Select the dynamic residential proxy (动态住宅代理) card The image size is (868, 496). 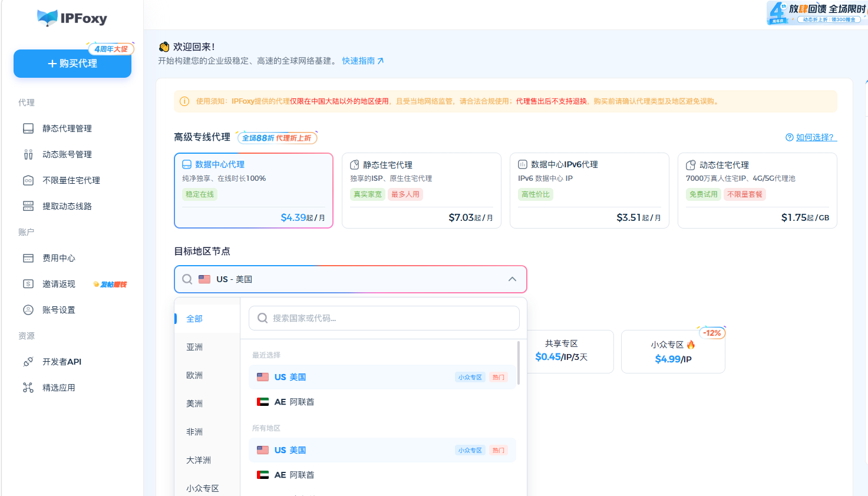click(x=757, y=190)
